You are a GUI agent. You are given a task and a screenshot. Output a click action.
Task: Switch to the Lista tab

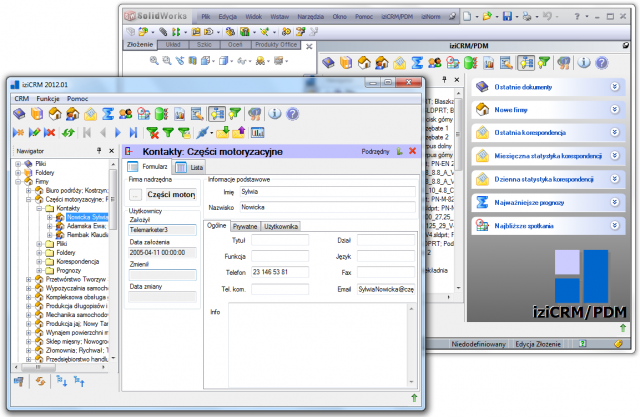[x=189, y=167]
